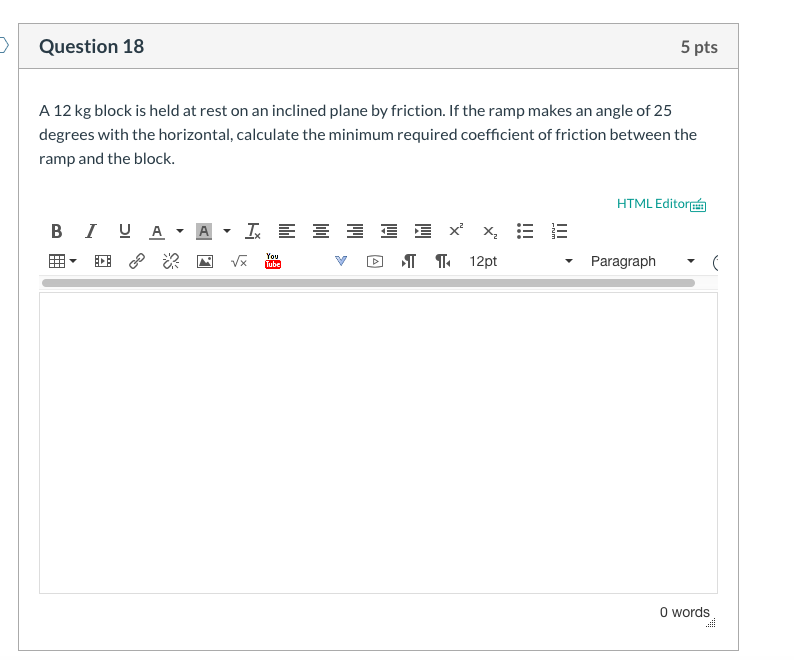Screen dimensions: 794x660
Task: Embed an image
Action: tap(205, 261)
